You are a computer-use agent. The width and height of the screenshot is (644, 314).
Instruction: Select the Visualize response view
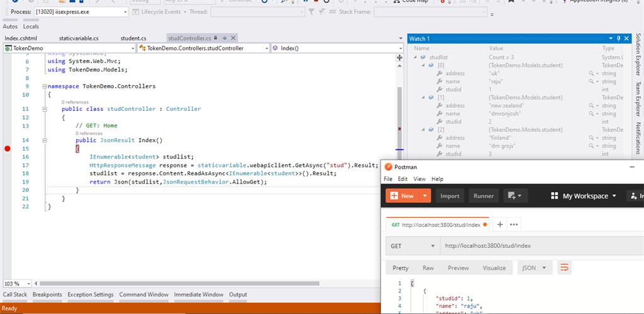click(495, 268)
